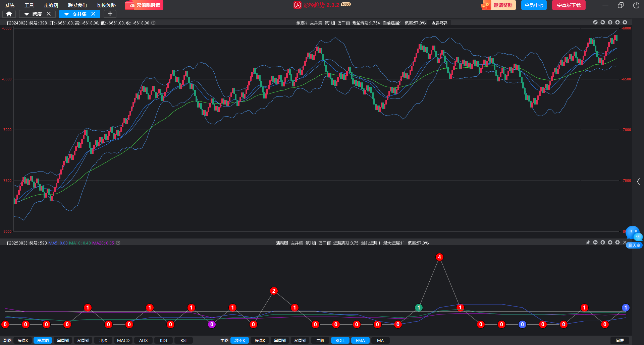Toggle sub chart 遗漏图 mode
644x345 pixels.
(x=43, y=340)
